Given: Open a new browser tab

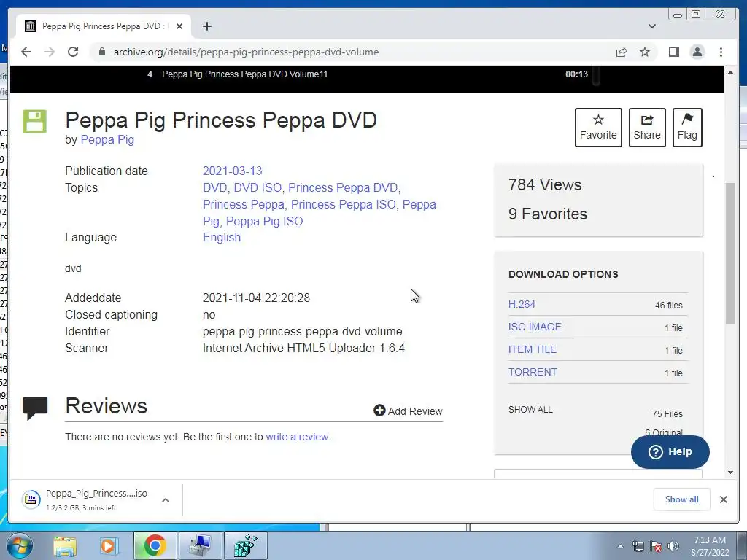Looking at the screenshot, I should 206,26.
